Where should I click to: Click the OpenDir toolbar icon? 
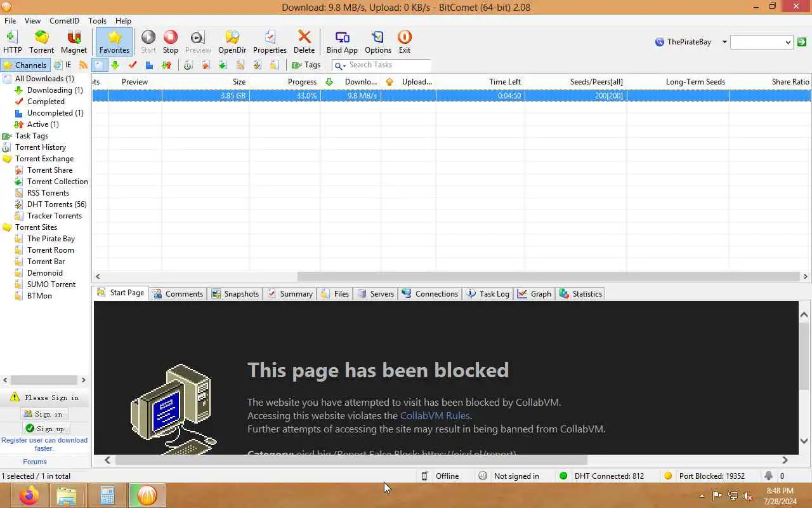coord(232,42)
